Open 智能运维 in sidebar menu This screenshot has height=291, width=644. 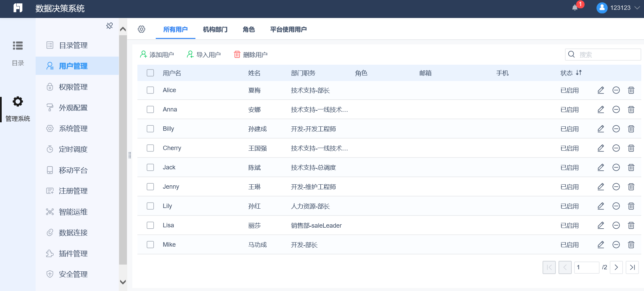77,212
